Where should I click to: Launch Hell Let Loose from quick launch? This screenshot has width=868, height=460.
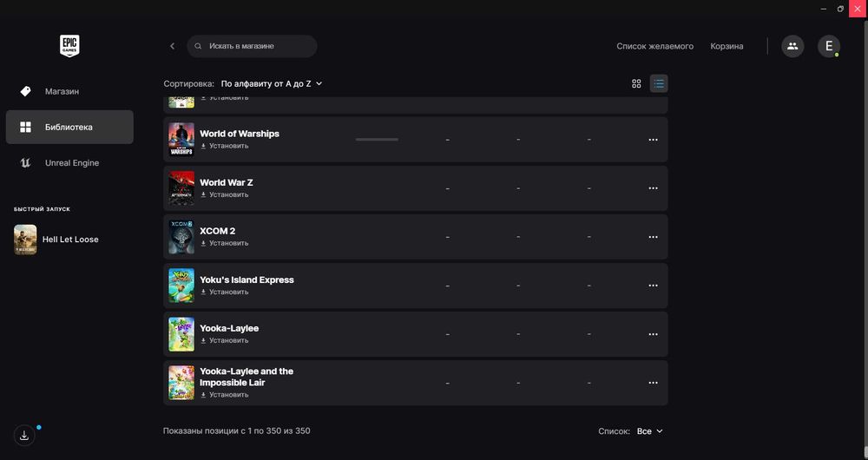click(x=69, y=240)
